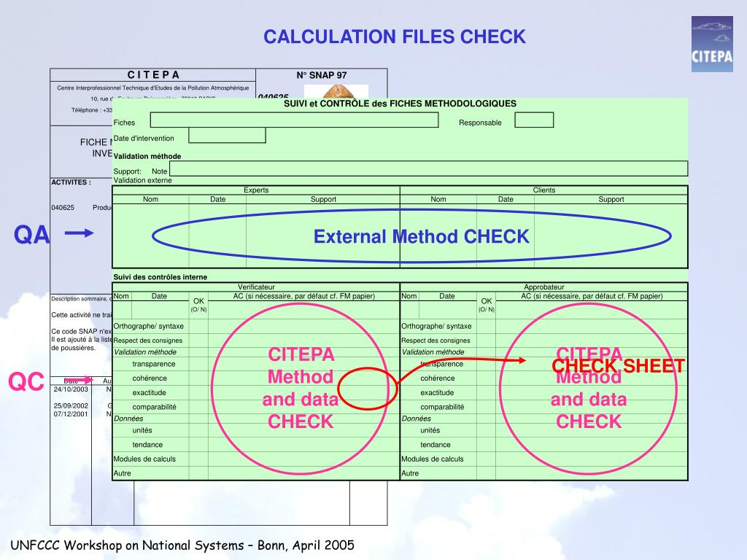The width and height of the screenshot is (747, 560).
Task: Select 'External Method CHECK' text
Action: (x=421, y=237)
